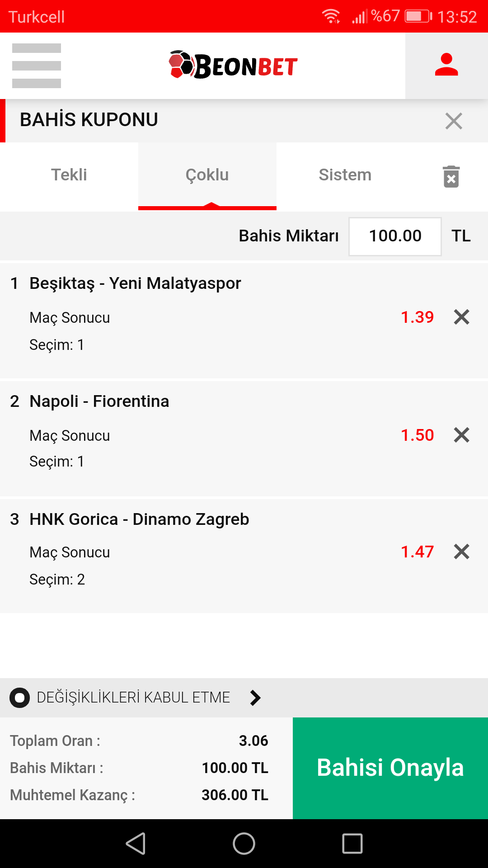Switch to Sistem tab
488x868 pixels.
pos(345,175)
